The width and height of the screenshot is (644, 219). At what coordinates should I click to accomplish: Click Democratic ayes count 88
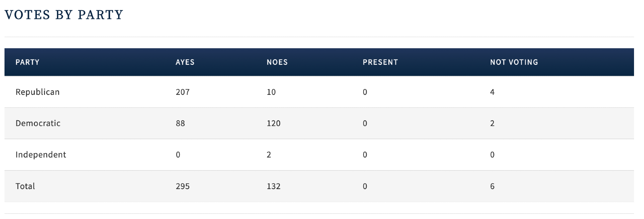coord(180,123)
